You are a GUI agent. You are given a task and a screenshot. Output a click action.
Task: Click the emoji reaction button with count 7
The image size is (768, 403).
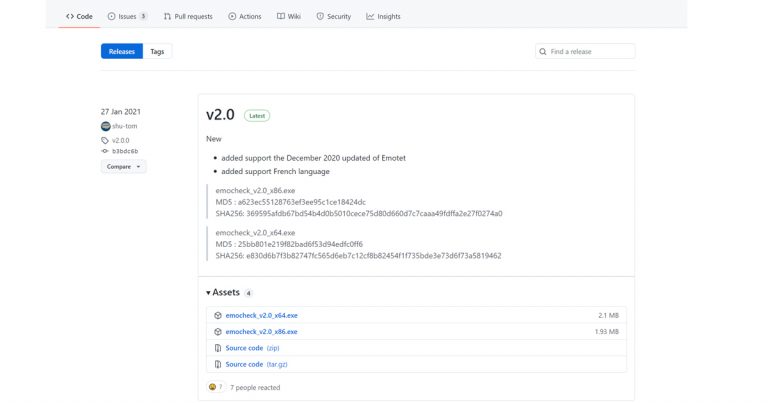(215, 387)
